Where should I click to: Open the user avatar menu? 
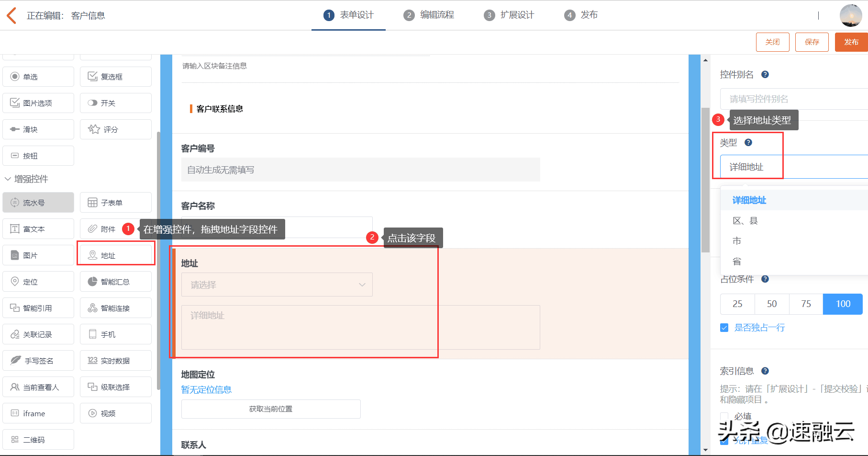851,15
